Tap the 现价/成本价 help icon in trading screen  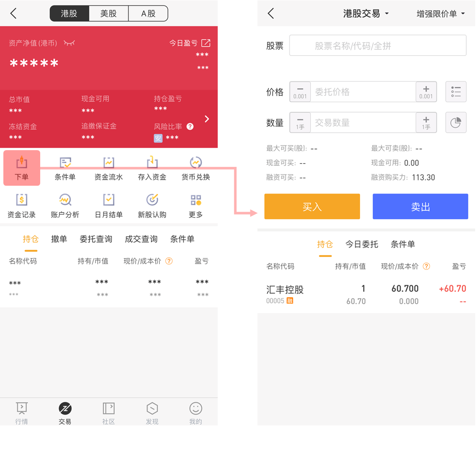[x=427, y=266]
